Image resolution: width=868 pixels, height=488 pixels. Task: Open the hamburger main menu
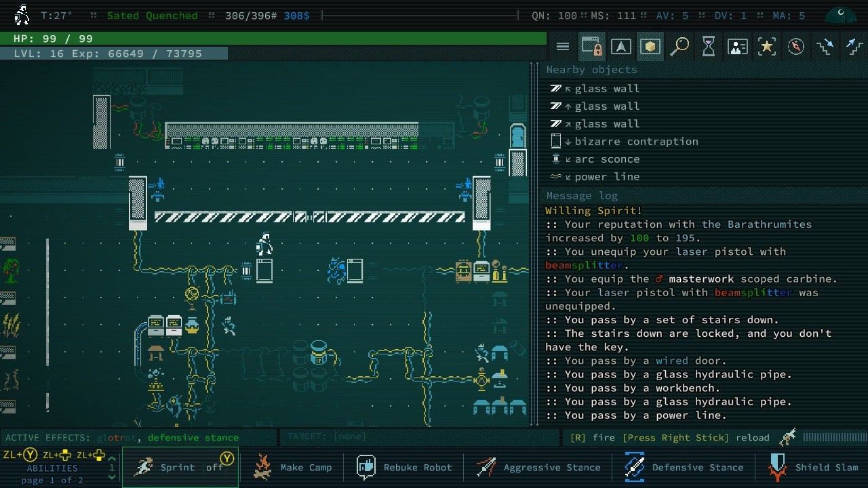pyautogui.click(x=563, y=46)
